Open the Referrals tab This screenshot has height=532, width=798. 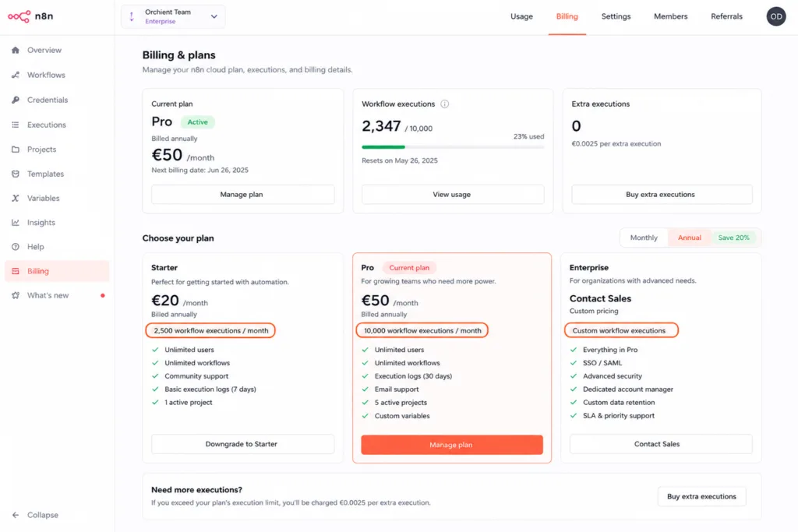[x=726, y=16]
